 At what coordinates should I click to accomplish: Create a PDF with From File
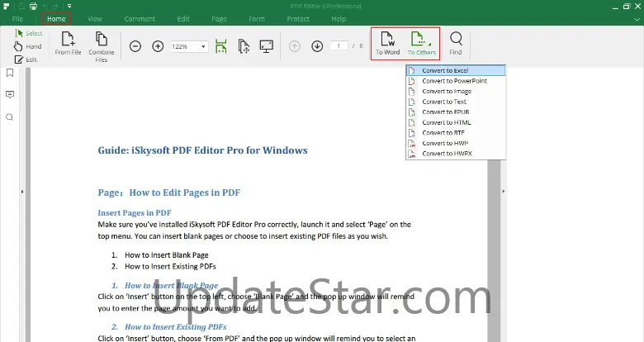(x=69, y=44)
